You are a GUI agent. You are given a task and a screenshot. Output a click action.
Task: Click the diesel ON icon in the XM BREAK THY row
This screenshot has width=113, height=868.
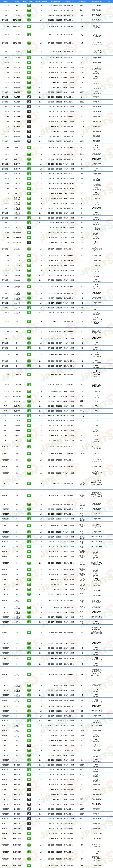[29, 243]
